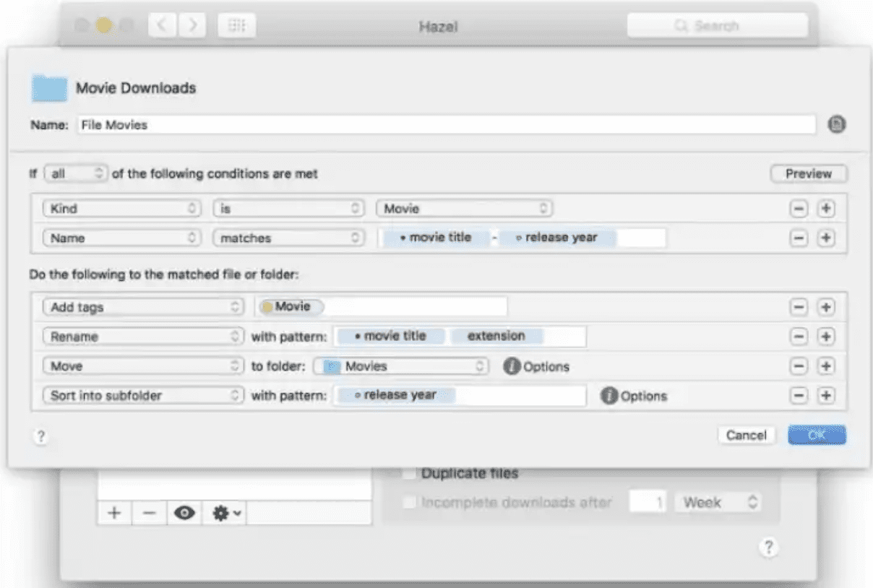The width and height of the screenshot is (873, 588).
Task: Click the gear menu below the rules list
Action: (226, 513)
